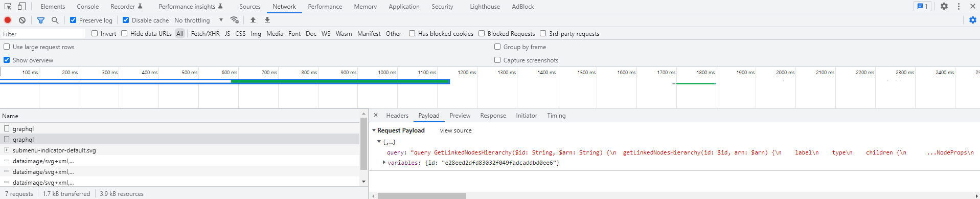Stop recording network log
Image resolution: width=980 pixels, height=199 pixels.
[8, 20]
